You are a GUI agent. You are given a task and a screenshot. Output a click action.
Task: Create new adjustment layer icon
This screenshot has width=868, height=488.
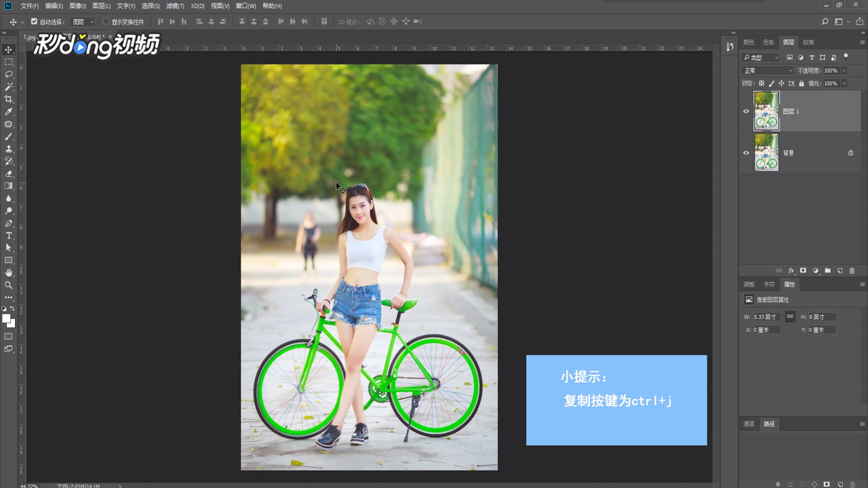pyautogui.click(x=815, y=270)
